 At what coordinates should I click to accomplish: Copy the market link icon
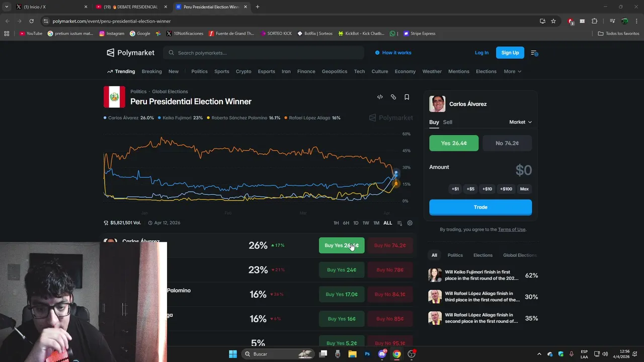pyautogui.click(x=393, y=97)
